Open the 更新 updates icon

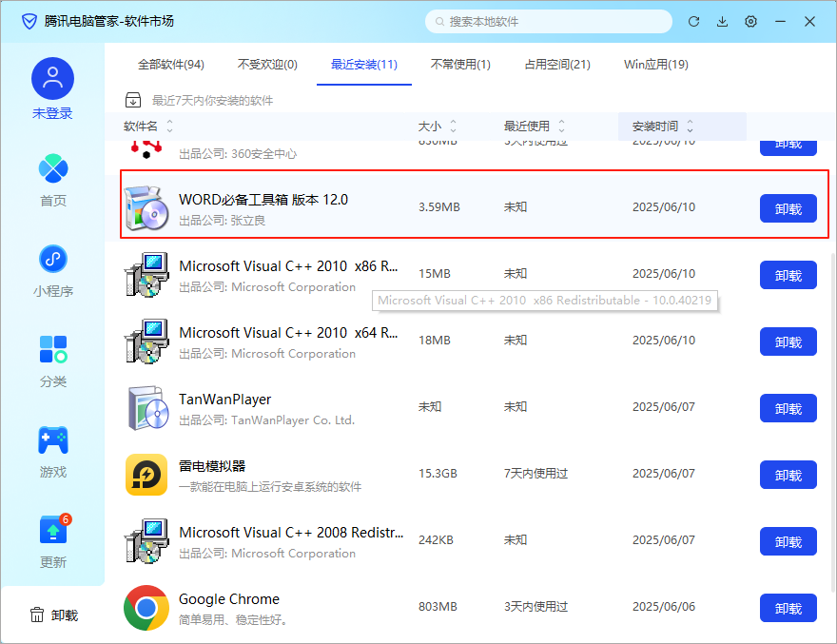point(55,529)
